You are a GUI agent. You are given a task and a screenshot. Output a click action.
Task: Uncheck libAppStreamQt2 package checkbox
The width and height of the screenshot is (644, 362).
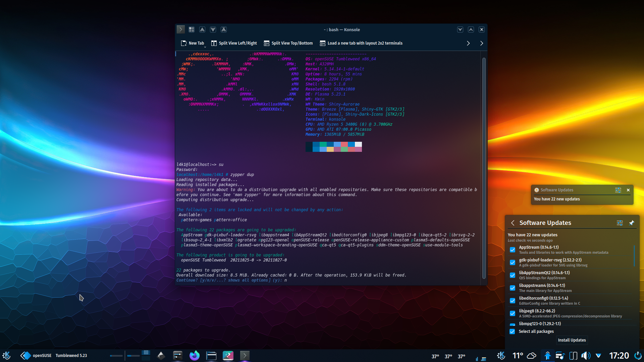tap(513, 275)
